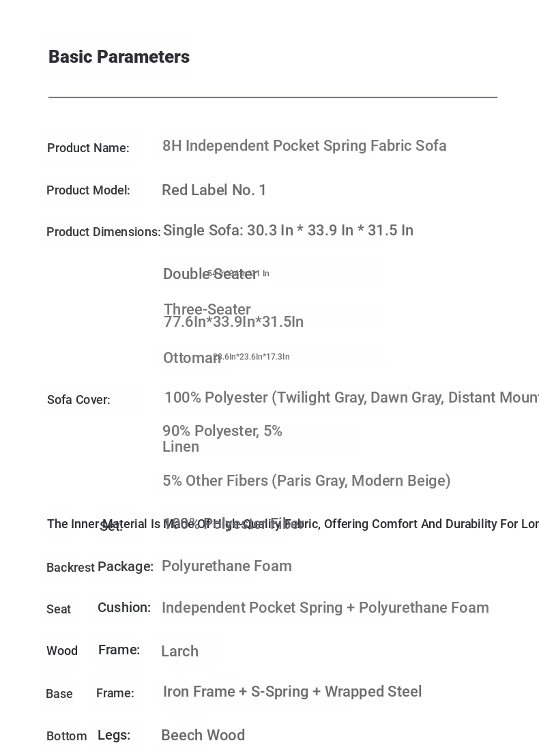Select the 5% Other Fibers line
This screenshot has width=539, height=756.
pyautogui.click(x=306, y=481)
